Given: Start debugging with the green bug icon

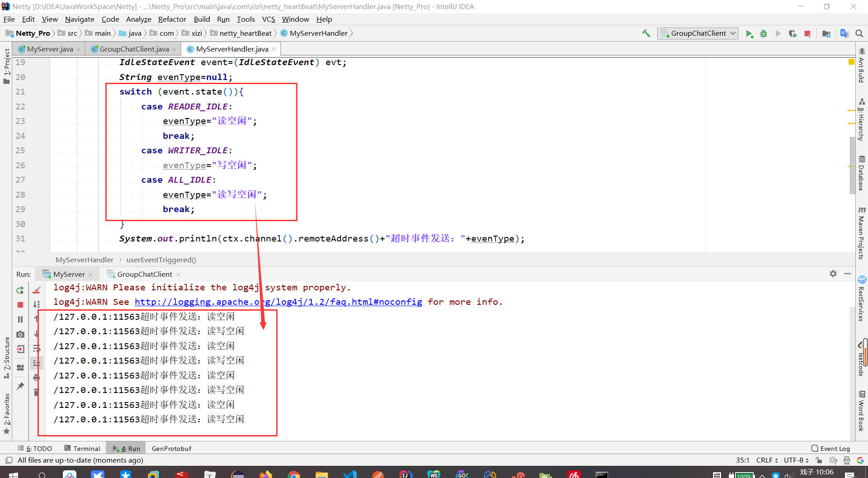Looking at the screenshot, I should point(764,33).
